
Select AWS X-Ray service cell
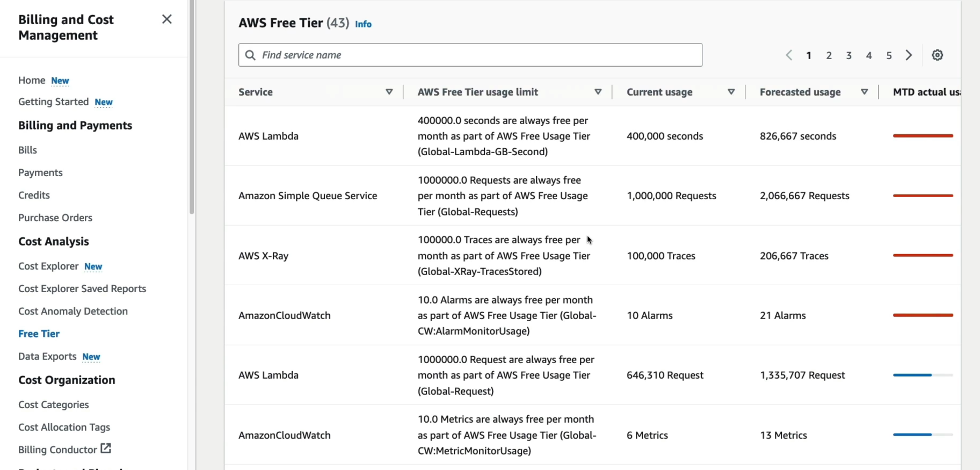point(263,256)
